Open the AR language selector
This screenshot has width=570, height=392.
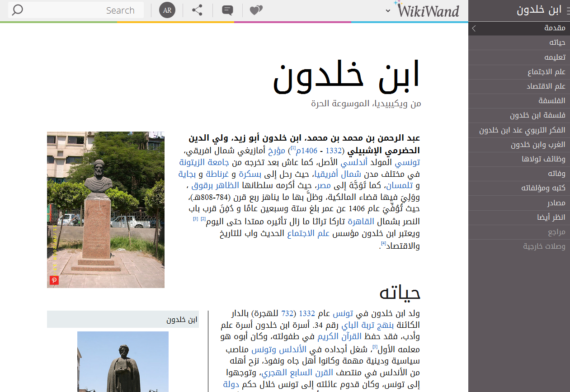point(167,10)
